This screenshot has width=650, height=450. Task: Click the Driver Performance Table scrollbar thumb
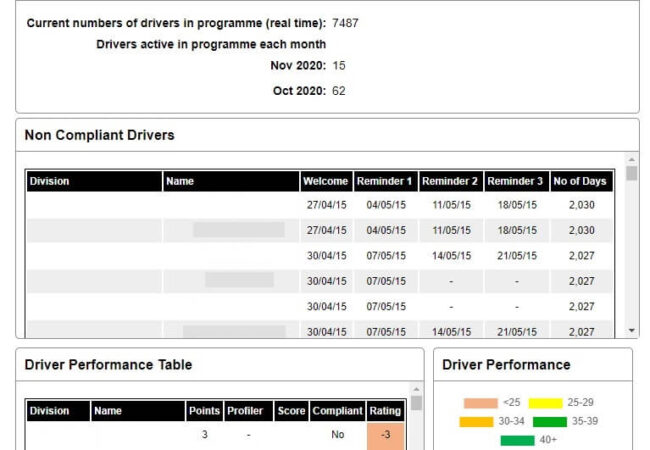[x=417, y=403]
